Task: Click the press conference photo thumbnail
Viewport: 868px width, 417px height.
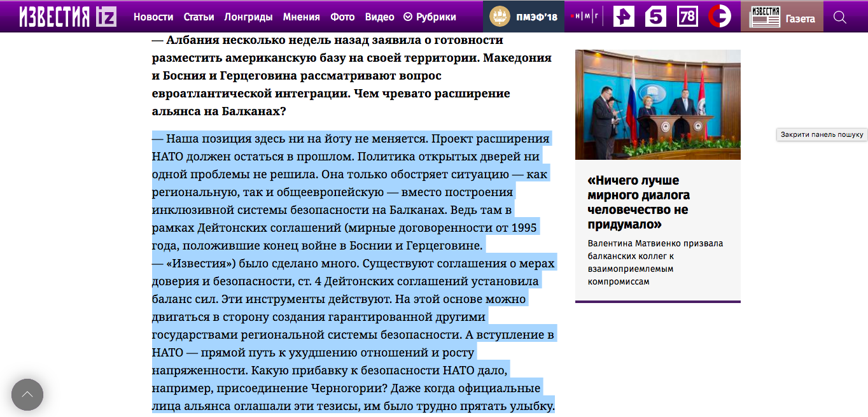Action: [x=657, y=104]
